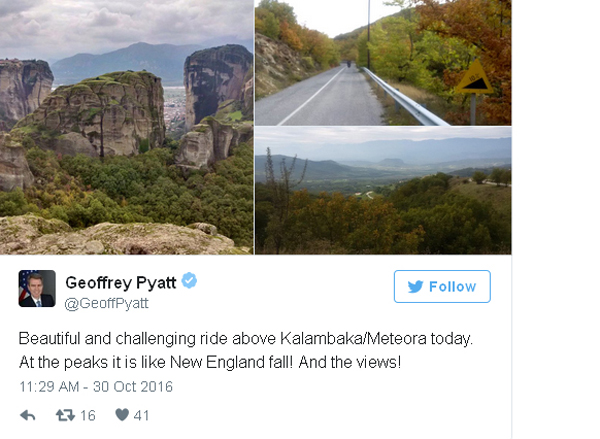Open the Meteora rock formations photo

tap(126, 127)
